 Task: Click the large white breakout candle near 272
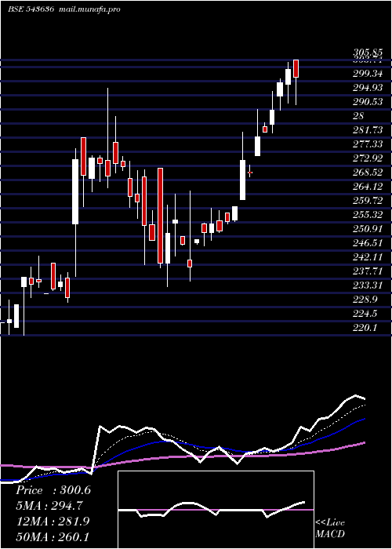tap(75, 191)
